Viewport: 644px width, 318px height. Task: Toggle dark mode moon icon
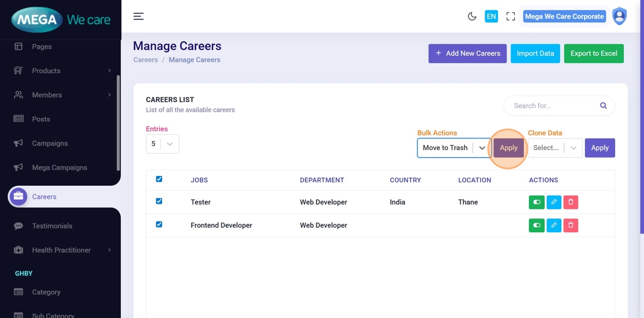(472, 17)
